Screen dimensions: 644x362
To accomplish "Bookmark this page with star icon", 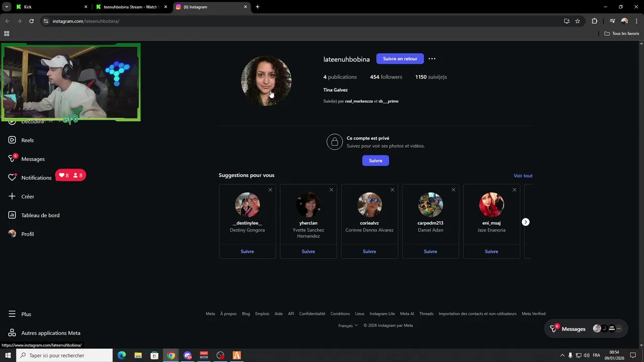I will 578,21.
